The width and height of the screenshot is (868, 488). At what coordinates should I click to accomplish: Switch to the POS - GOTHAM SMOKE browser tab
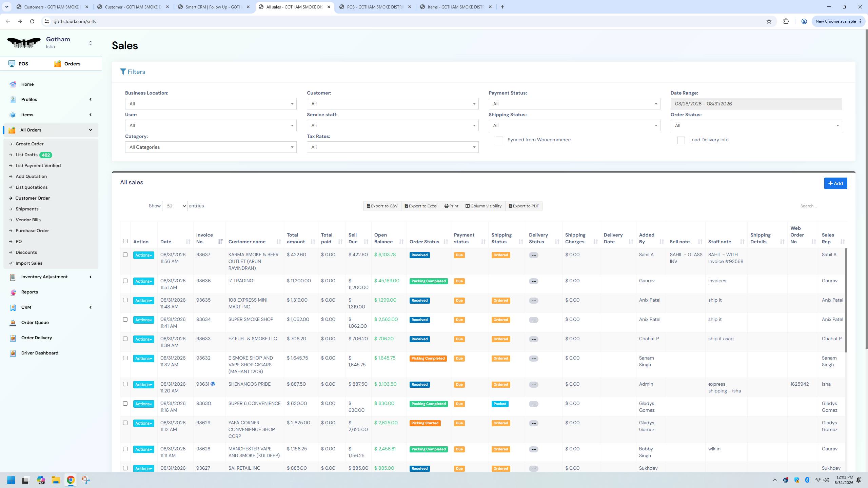point(375,7)
